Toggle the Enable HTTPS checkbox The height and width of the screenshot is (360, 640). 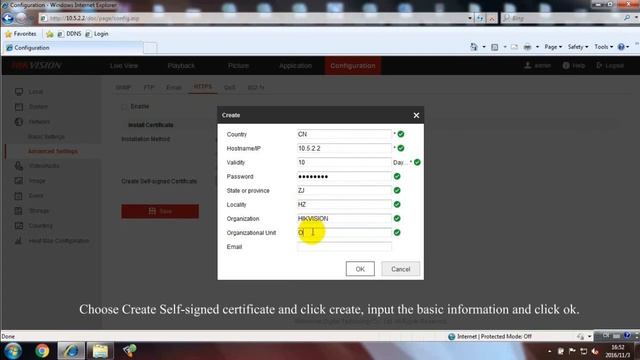(x=124, y=107)
